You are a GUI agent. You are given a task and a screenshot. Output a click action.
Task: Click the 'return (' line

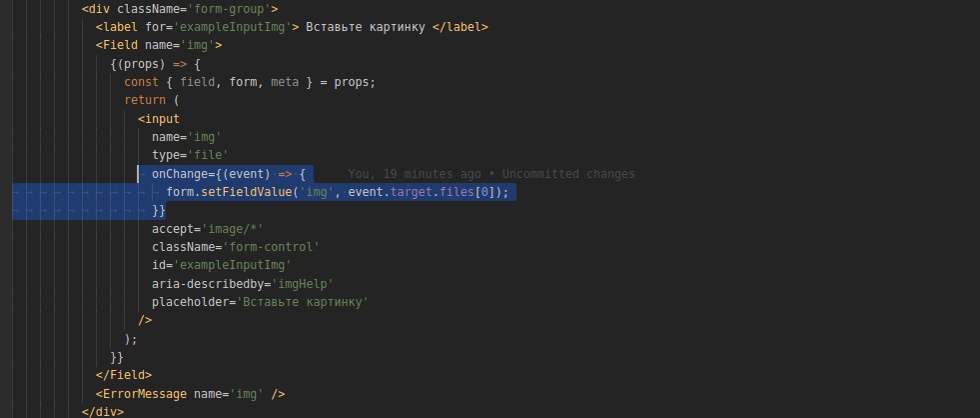[152, 101]
